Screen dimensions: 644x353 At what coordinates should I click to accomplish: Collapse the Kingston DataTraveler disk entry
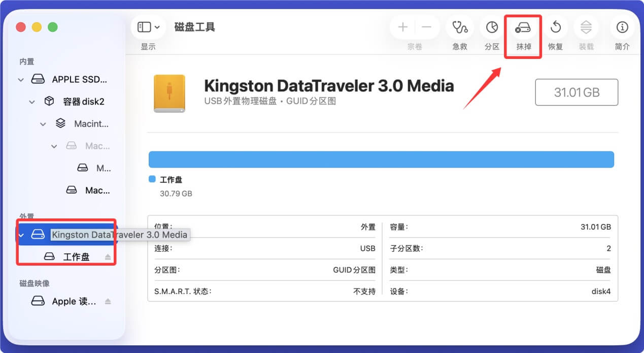(x=21, y=235)
